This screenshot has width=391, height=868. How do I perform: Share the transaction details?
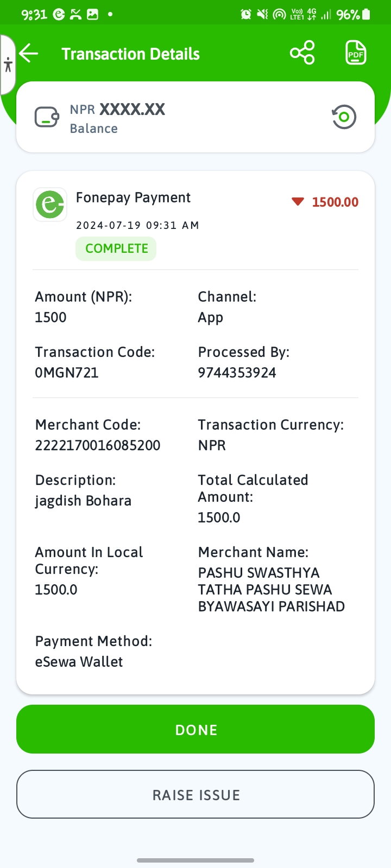tap(302, 53)
